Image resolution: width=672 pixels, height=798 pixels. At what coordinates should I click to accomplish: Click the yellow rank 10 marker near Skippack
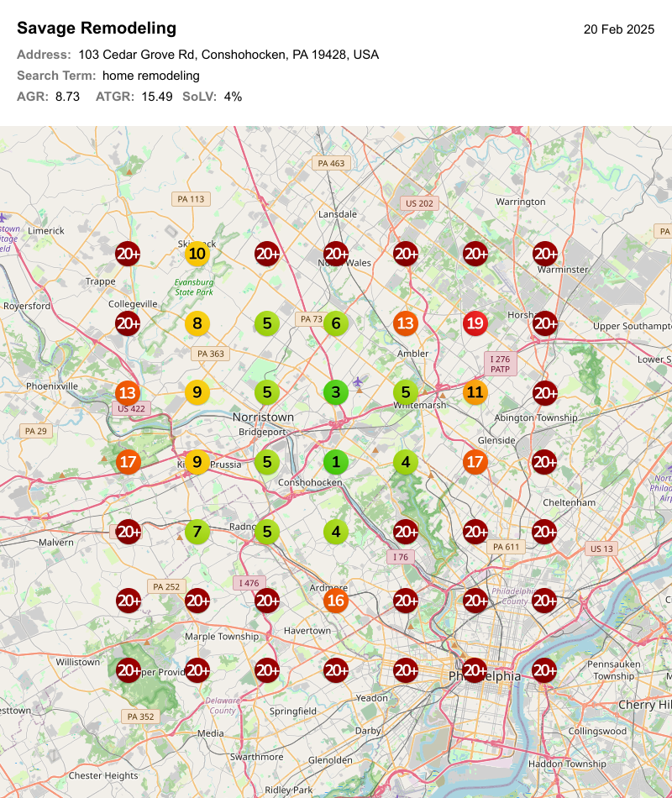coord(197,254)
